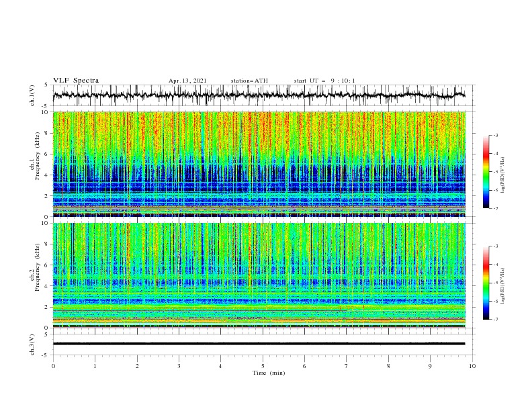Click time axis tick label "2"
Screen dimensions: 532x411
point(137,366)
